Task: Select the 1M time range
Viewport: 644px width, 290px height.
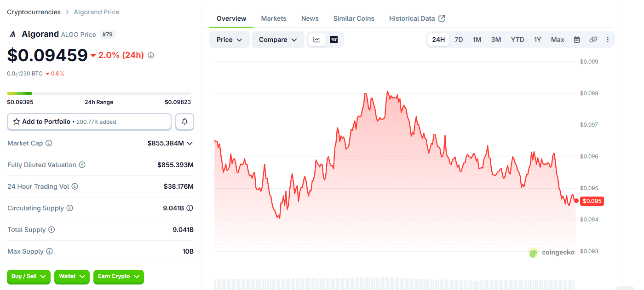Action: coord(477,40)
